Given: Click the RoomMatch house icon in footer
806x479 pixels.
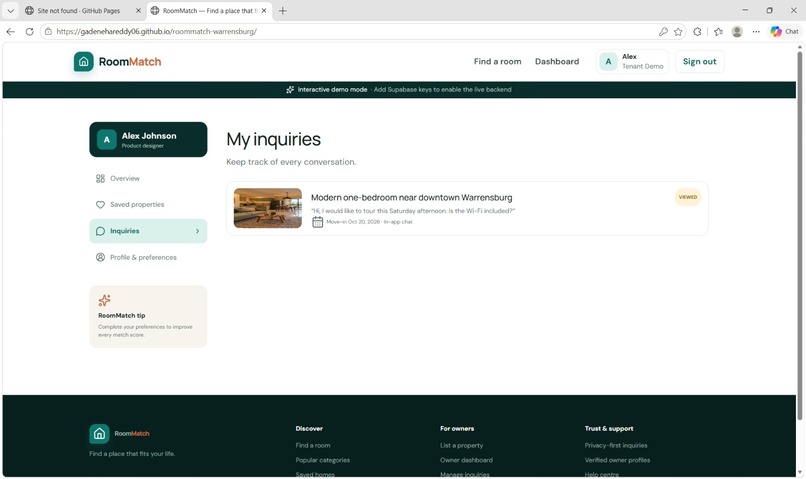Looking at the screenshot, I should click(99, 434).
